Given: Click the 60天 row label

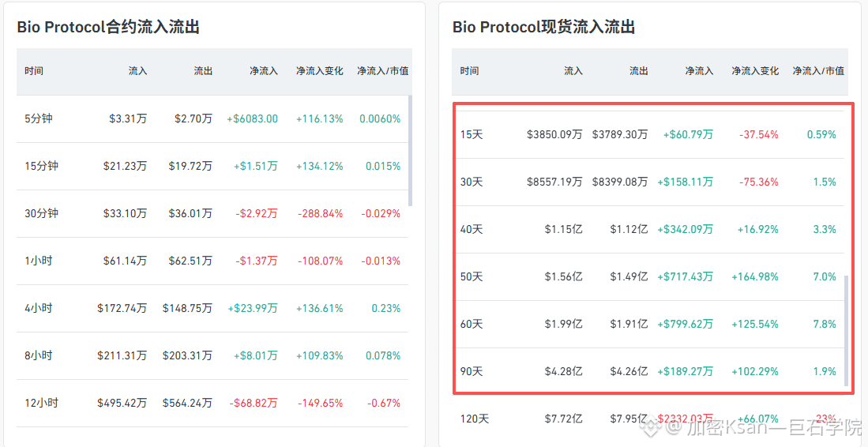Looking at the screenshot, I should click(472, 324).
